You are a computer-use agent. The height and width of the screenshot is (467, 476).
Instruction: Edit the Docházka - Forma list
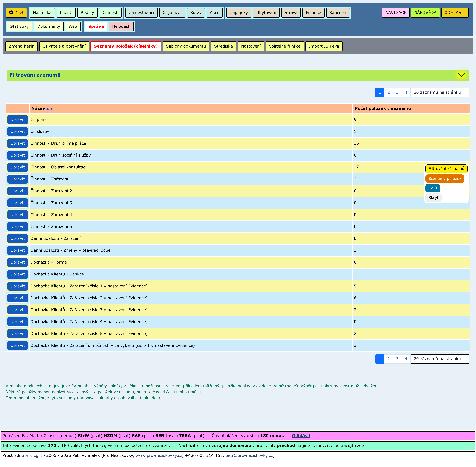tap(17, 262)
